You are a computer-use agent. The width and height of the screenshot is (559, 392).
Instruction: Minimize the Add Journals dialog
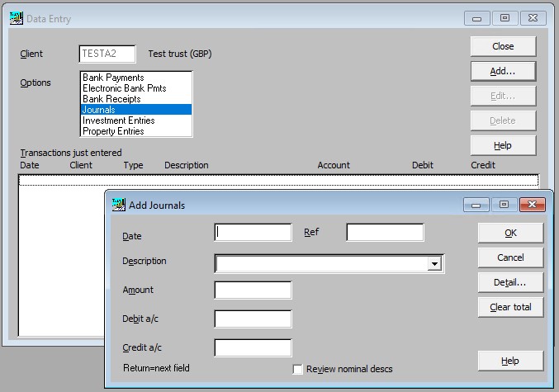tap(476, 205)
